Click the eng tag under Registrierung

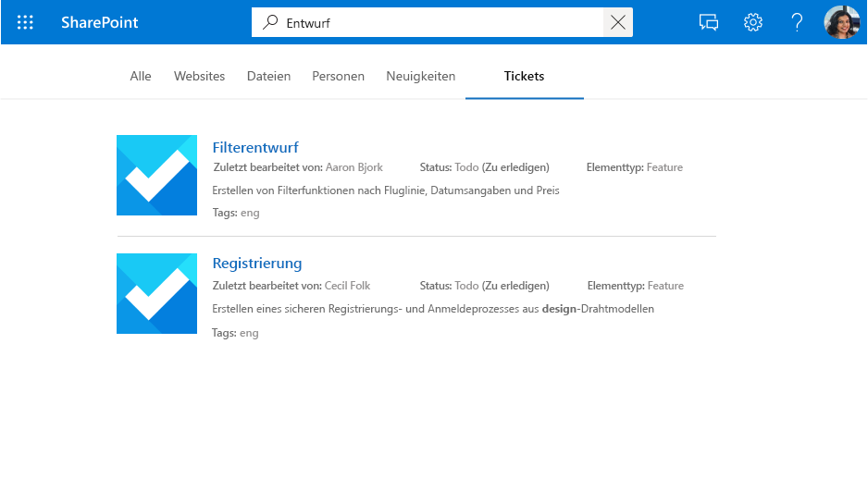tap(249, 333)
